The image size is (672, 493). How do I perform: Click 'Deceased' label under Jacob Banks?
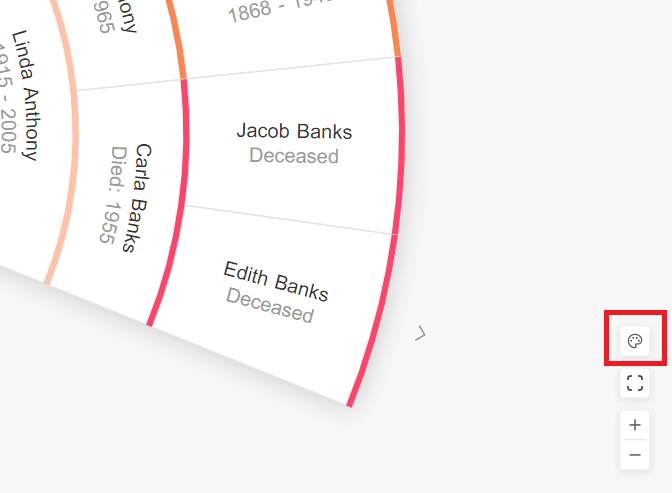tap(294, 156)
